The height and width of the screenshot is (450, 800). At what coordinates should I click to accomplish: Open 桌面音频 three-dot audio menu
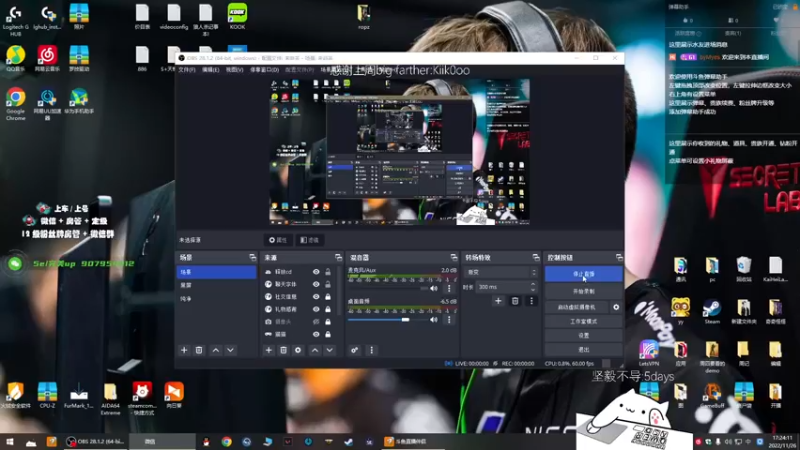tap(449, 320)
